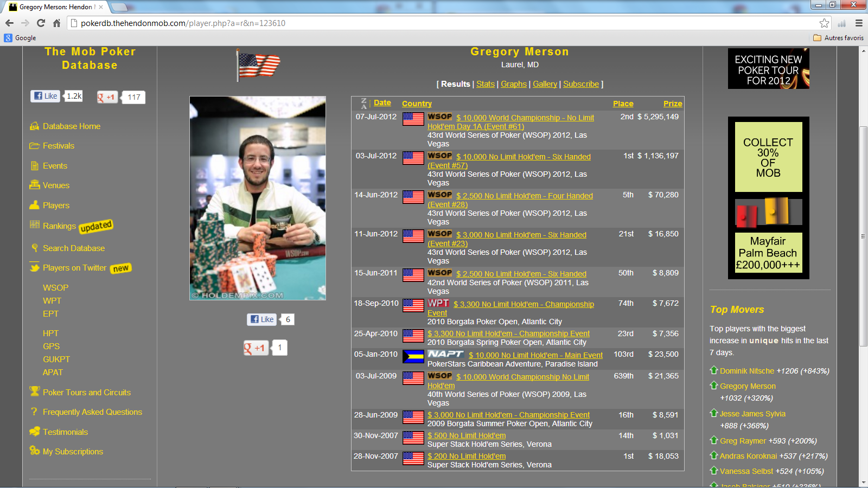868x488 pixels.
Task: Sort the results by Date
Action: pyautogui.click(x=382, y=103)
